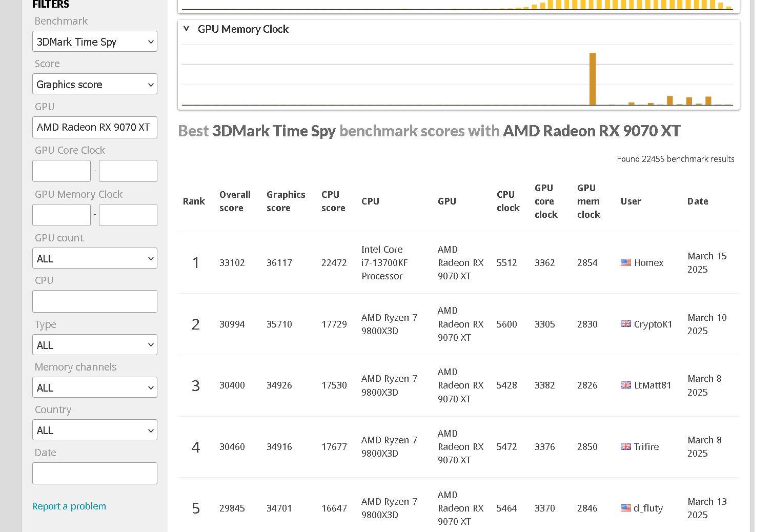
Task: Click GPU core clock value 3382
Action: point(545,385)
